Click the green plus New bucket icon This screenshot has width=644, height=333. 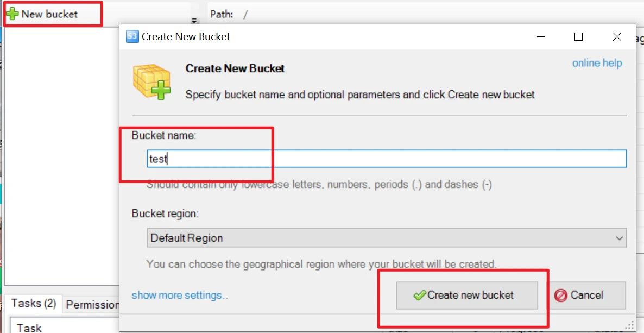(12, 14)
